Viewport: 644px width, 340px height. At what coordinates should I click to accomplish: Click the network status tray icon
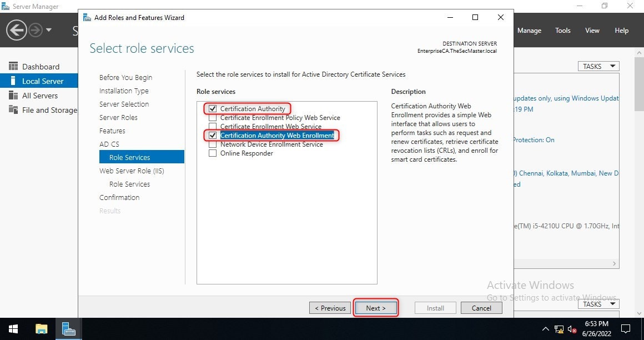pos(559,329)
